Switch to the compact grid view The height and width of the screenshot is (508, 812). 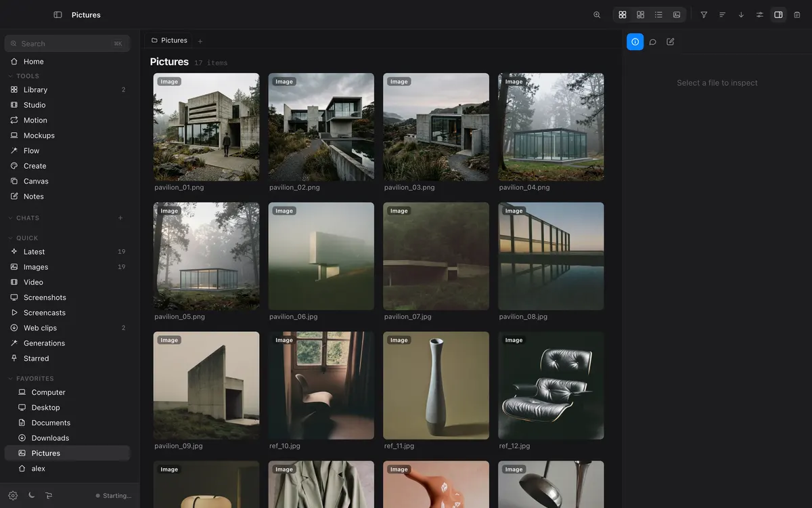641,15
